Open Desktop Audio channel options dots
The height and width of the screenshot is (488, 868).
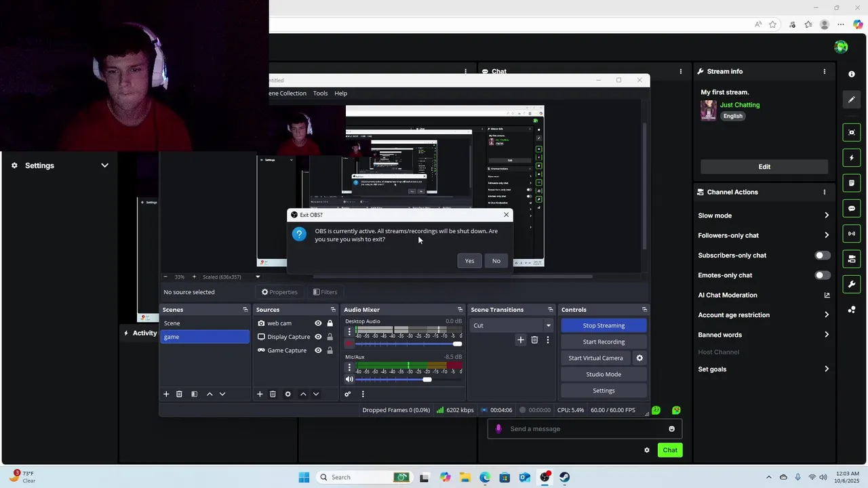click(x=349, y=331)
